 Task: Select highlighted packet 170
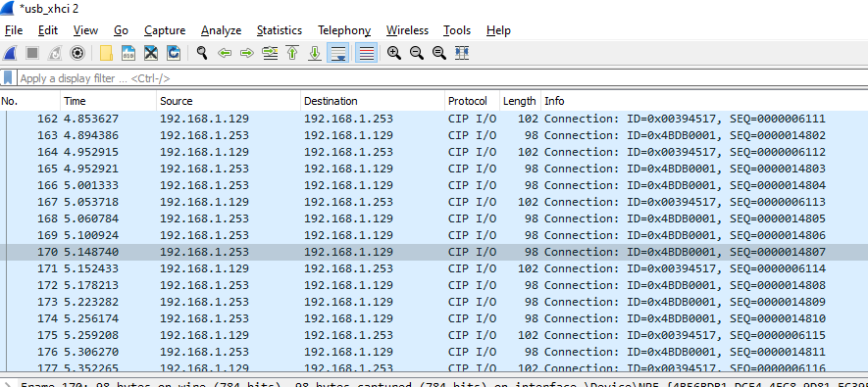coord(434,252)
